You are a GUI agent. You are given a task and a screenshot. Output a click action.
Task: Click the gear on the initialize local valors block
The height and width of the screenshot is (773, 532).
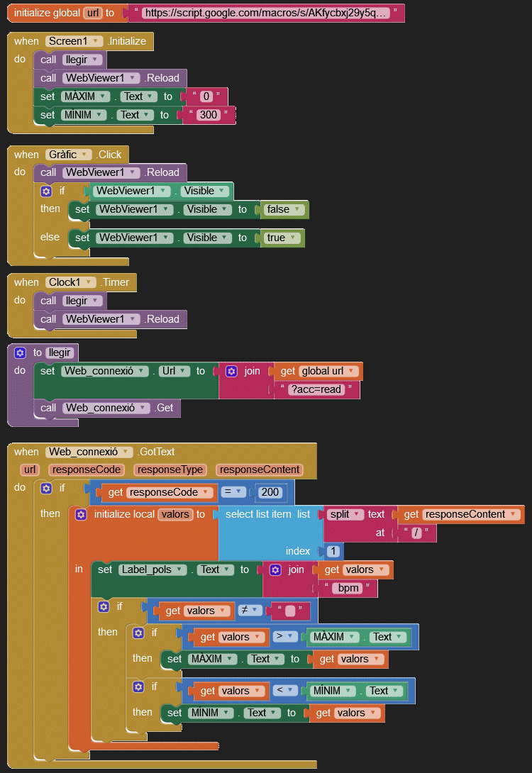81,514
